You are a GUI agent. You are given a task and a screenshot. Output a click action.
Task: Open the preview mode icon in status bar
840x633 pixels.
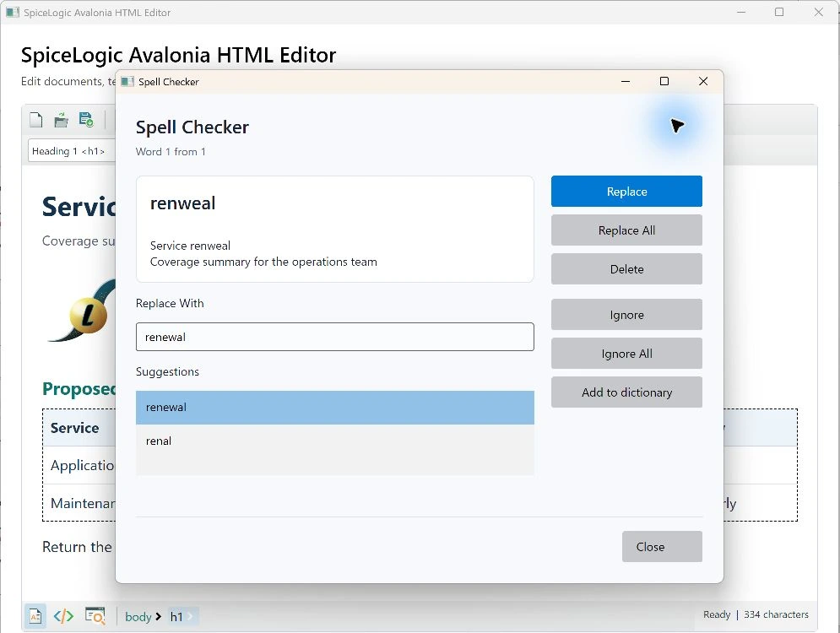95,616
